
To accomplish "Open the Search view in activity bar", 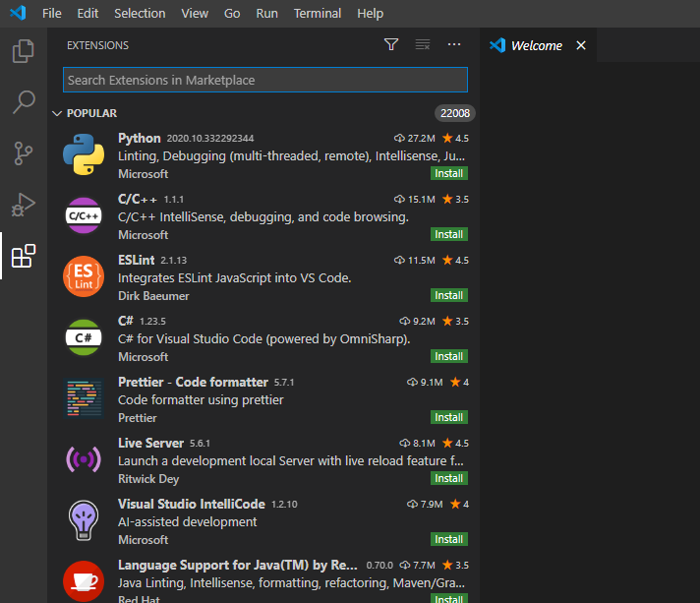I will click(24, 101).
